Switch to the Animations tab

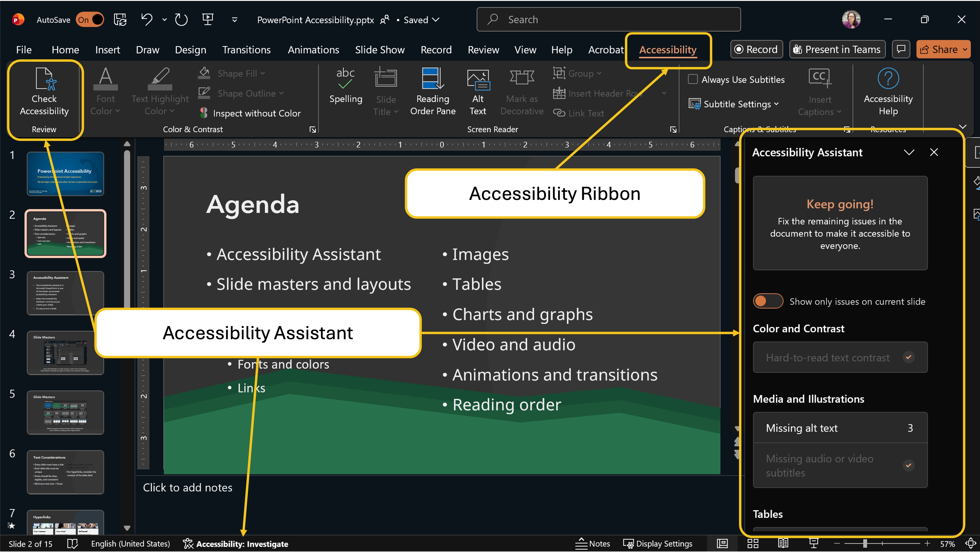[x=313, y=50]
